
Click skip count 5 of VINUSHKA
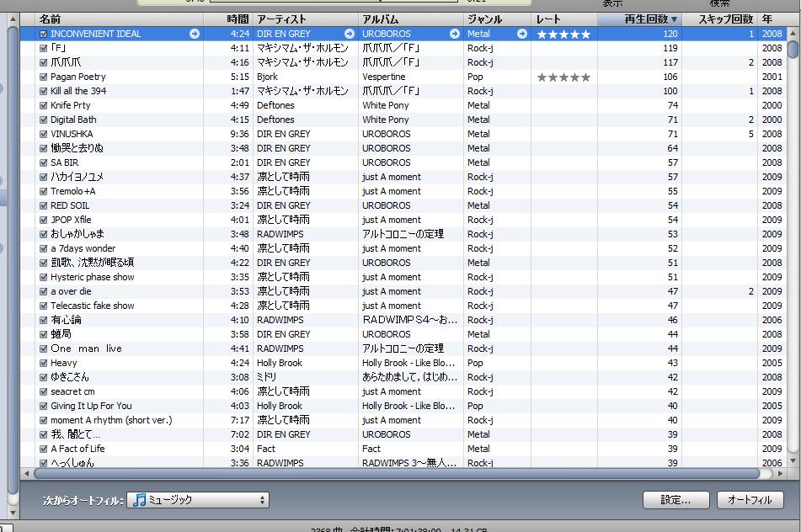click(751, 135)
